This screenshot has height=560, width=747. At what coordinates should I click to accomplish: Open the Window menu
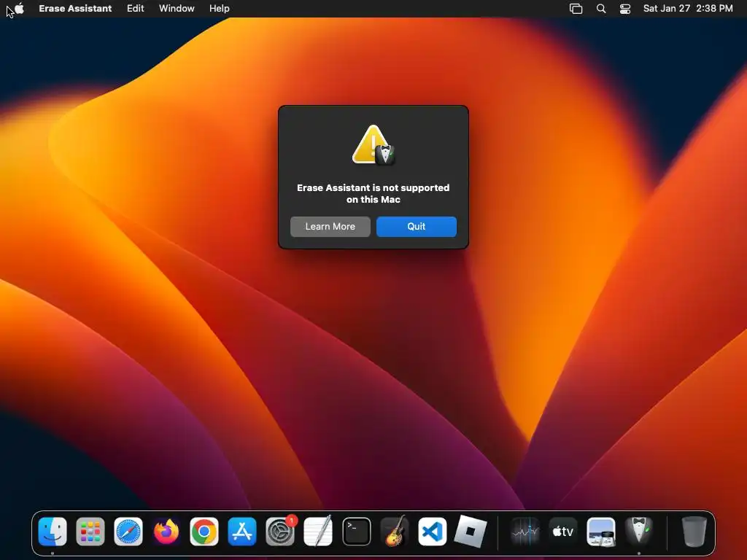[x=177, y=9]
